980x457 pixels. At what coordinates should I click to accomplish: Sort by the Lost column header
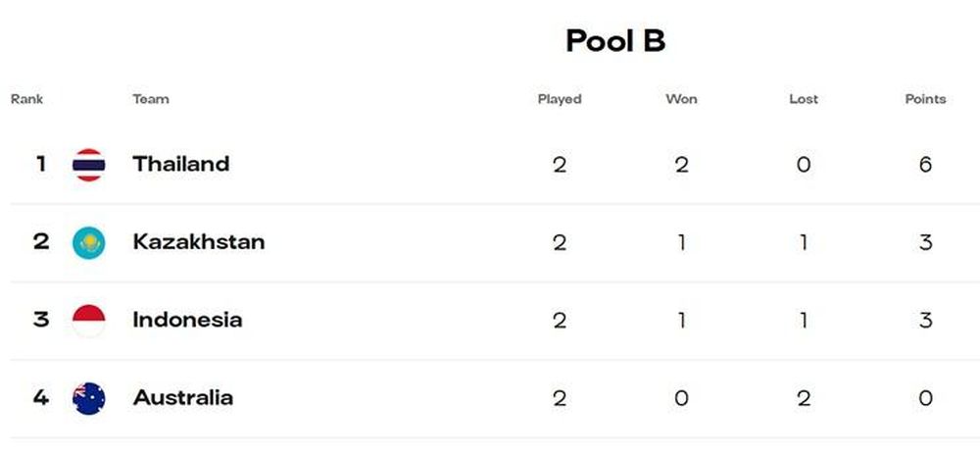[804, 99]
